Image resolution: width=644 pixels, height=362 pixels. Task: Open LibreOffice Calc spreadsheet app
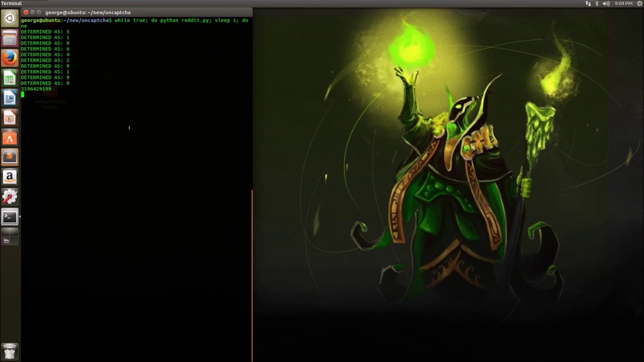(10, 78)
